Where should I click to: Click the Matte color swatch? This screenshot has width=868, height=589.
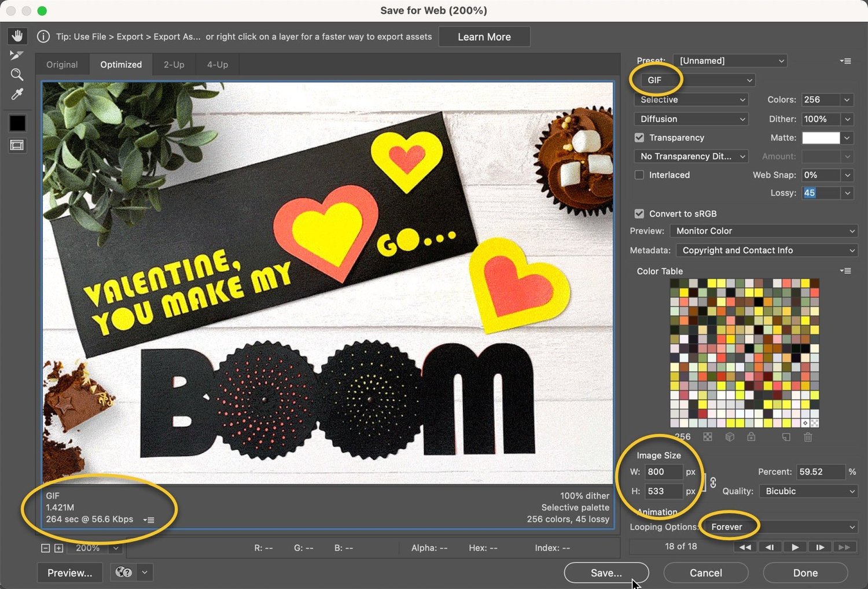pyautogui.click(x=821, y=138)
